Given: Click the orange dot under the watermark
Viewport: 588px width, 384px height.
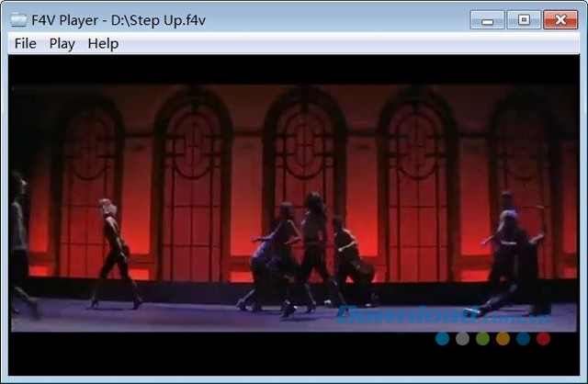Looking at the screenshot, I should (x=503, y=338).
